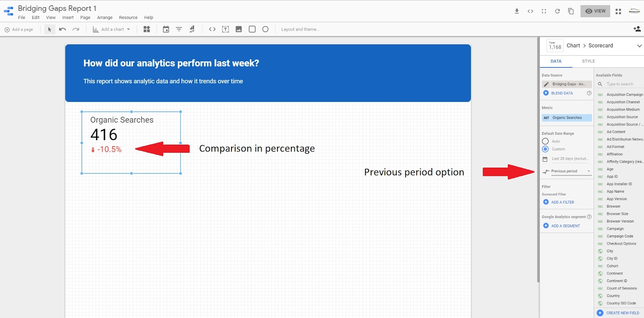644x318 pixels.
Task: Switch to VIEW mode
Action: (595, 11)
